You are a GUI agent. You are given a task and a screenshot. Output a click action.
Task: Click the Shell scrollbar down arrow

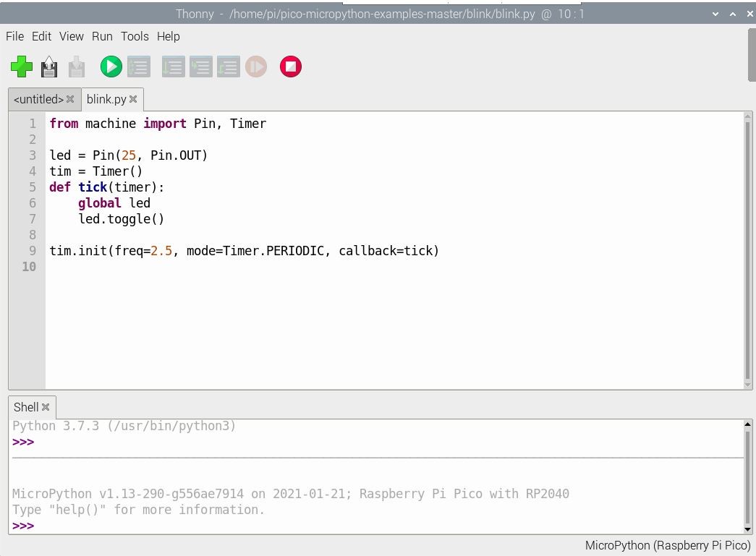point(748,528)
